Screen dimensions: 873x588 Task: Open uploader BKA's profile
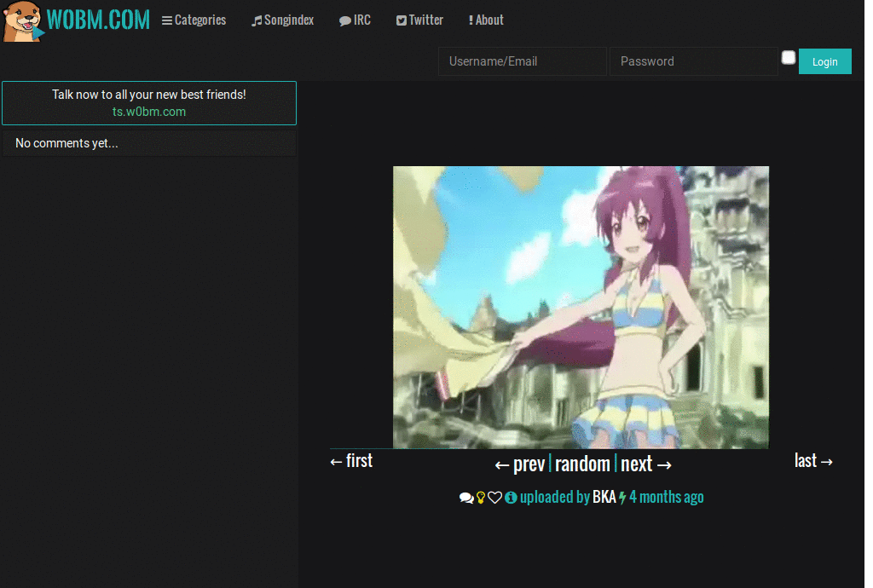[x=604, y=497]
